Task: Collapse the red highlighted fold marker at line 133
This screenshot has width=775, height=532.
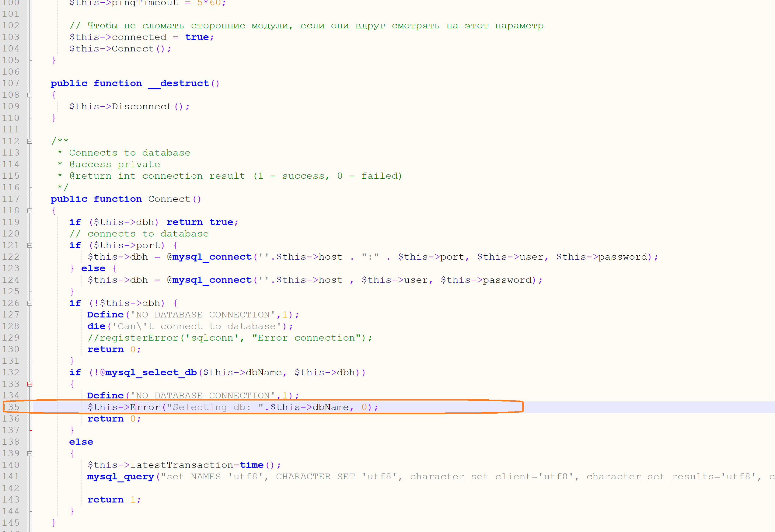Action: point(30,384)
